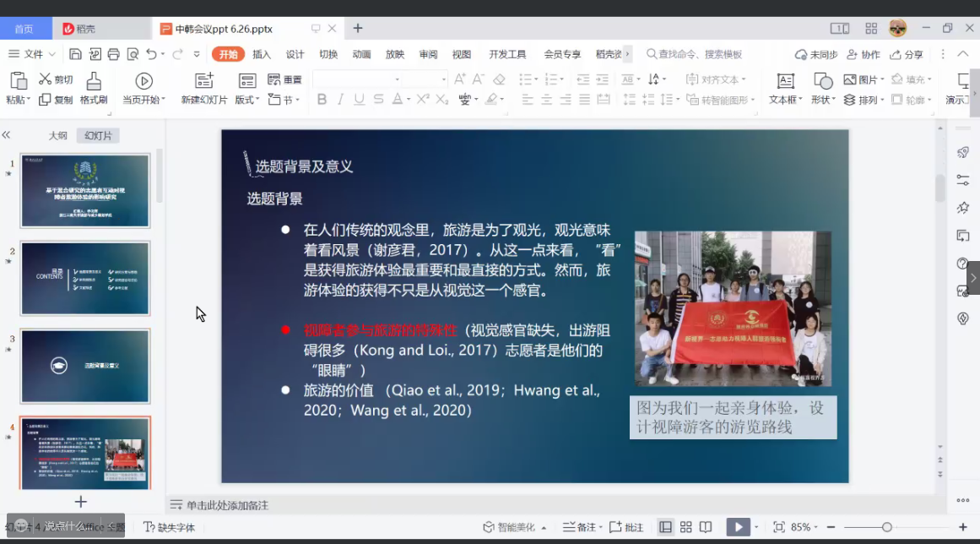Cut selection with 剪切
The image size is (980, 544).
(56, 79)
